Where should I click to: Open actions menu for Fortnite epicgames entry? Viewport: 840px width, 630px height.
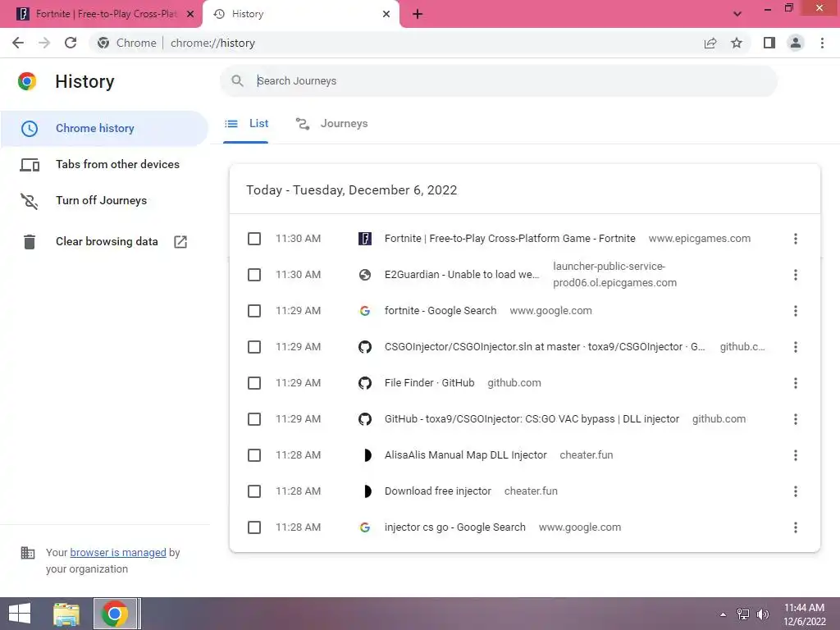click(x=796, y=239)
